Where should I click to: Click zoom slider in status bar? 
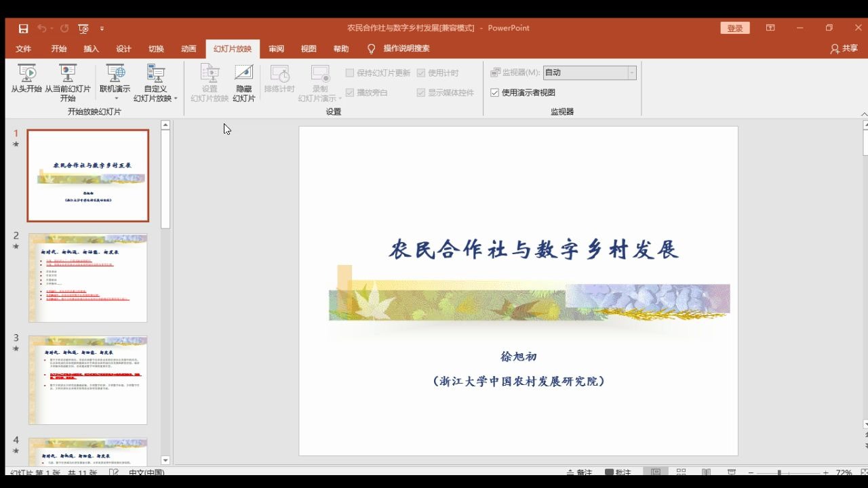point(788,472)
